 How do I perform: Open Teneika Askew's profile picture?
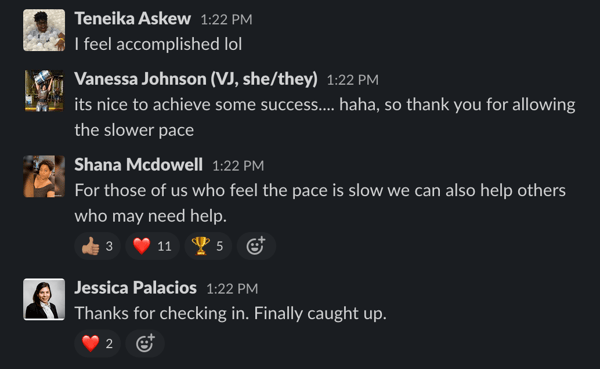(44, 30)
